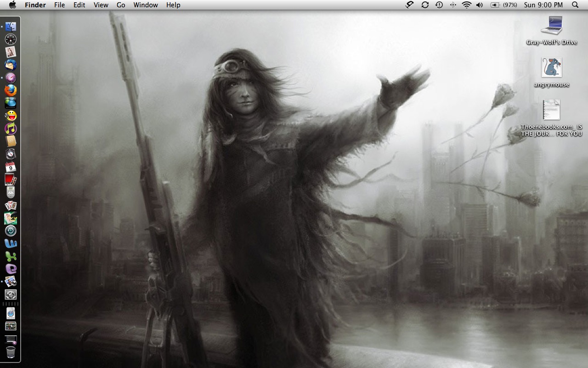Launch Firefox from the Dock

[x=11, y=91]
